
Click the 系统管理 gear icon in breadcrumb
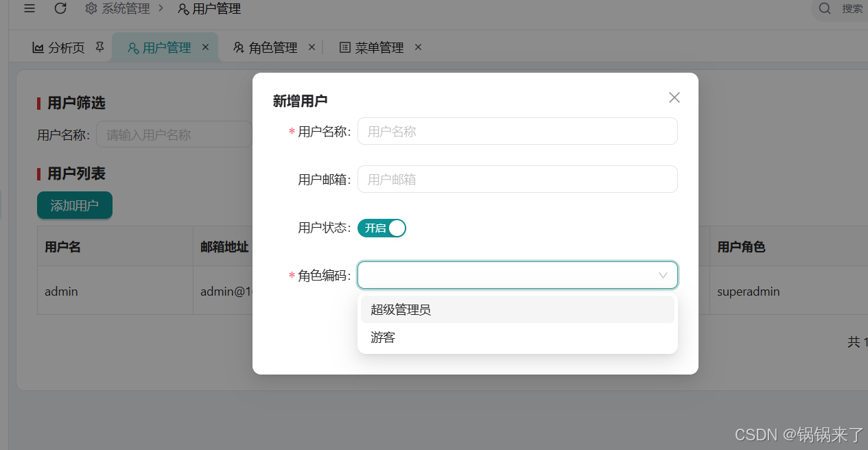[x=91, y=8]
